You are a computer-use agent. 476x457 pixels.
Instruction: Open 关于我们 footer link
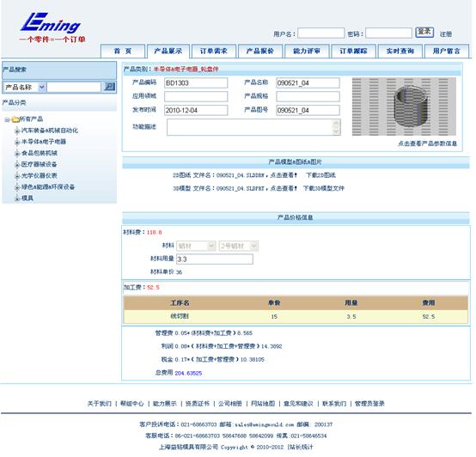click(100, 404)
